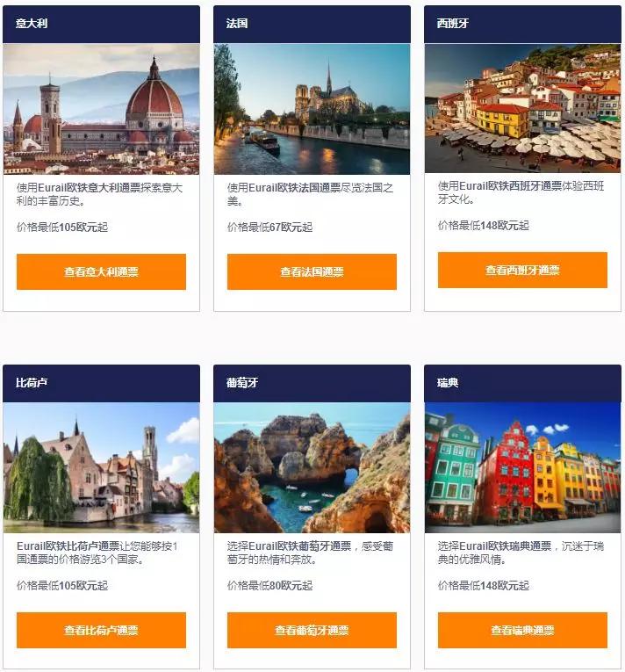Open the Spanish hillside town photo
The height and width of the screenshot is (672, 625).
pos(522,108)
